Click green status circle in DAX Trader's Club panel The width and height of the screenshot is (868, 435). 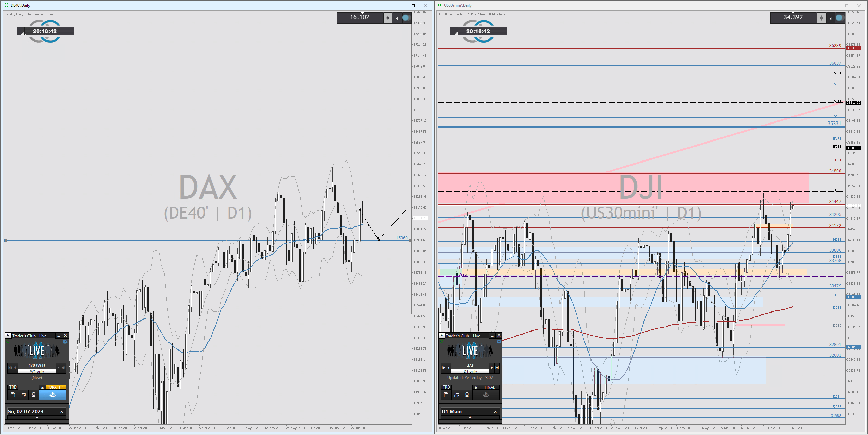(x=8, y=342)
